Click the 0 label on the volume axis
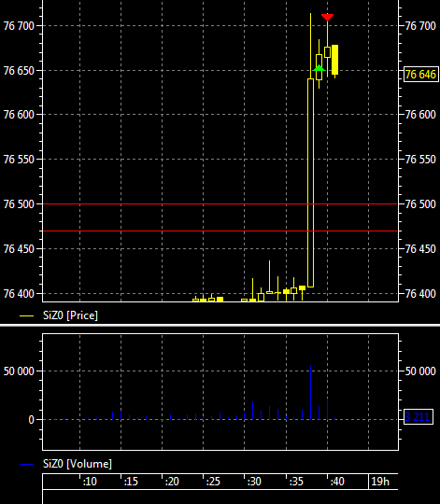 click(x=31, y=420)
